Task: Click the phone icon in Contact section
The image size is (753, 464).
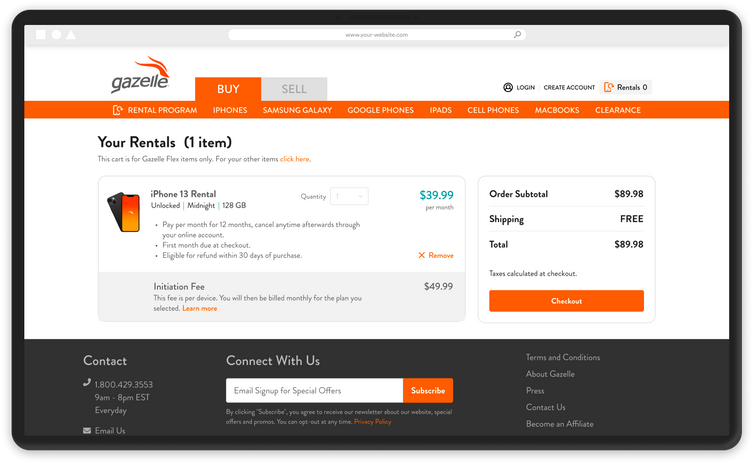Action: [87, 382]
